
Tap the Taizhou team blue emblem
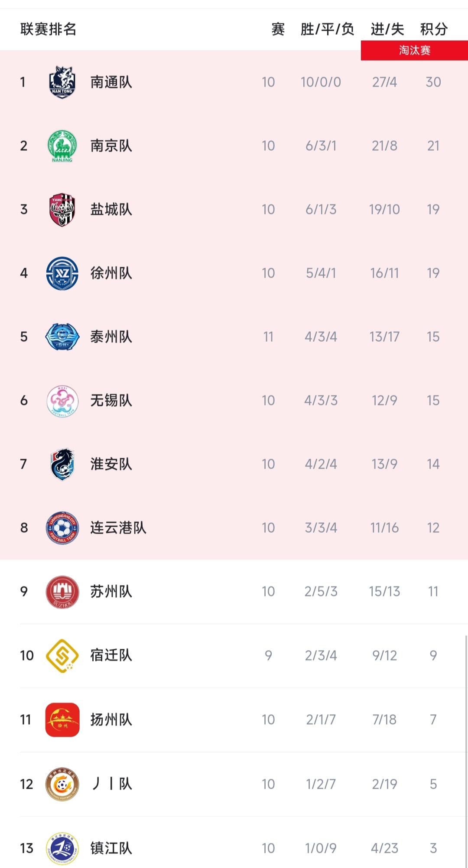[x=62, y=337]
